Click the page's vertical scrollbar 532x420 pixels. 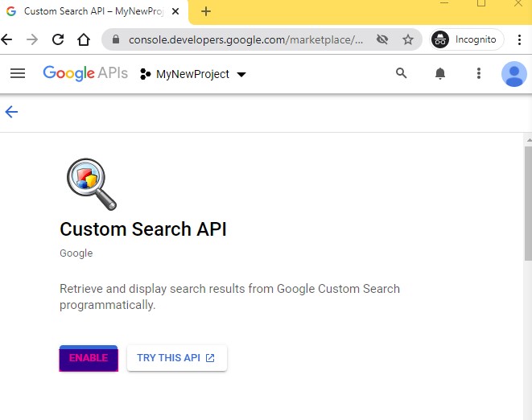527,204
